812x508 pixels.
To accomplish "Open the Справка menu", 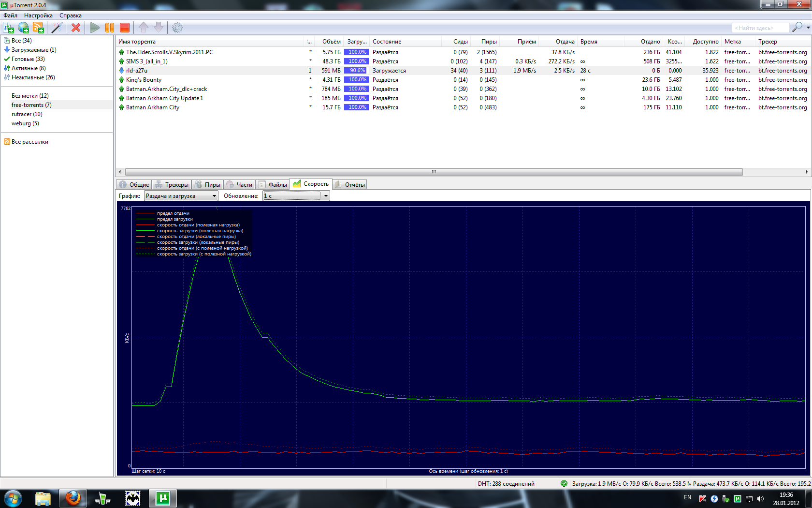I will (x=71, y=15).
